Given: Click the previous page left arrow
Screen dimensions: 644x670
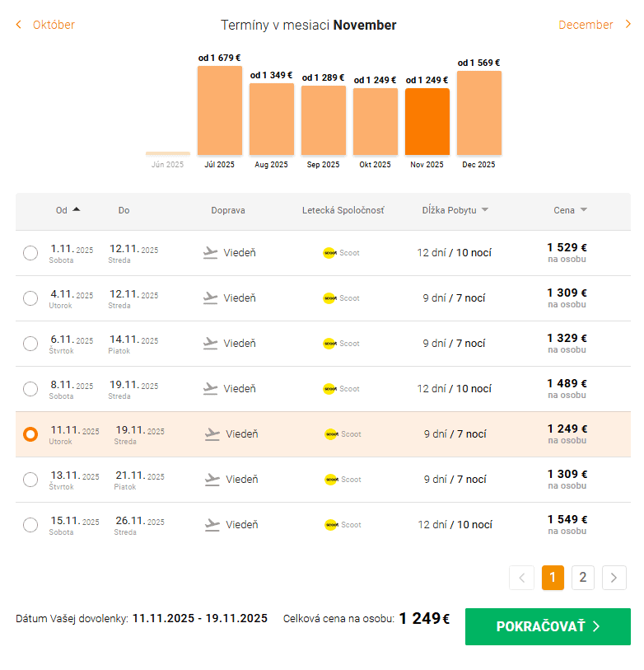Looking at the screenshot, I should (x=521, y=578).
